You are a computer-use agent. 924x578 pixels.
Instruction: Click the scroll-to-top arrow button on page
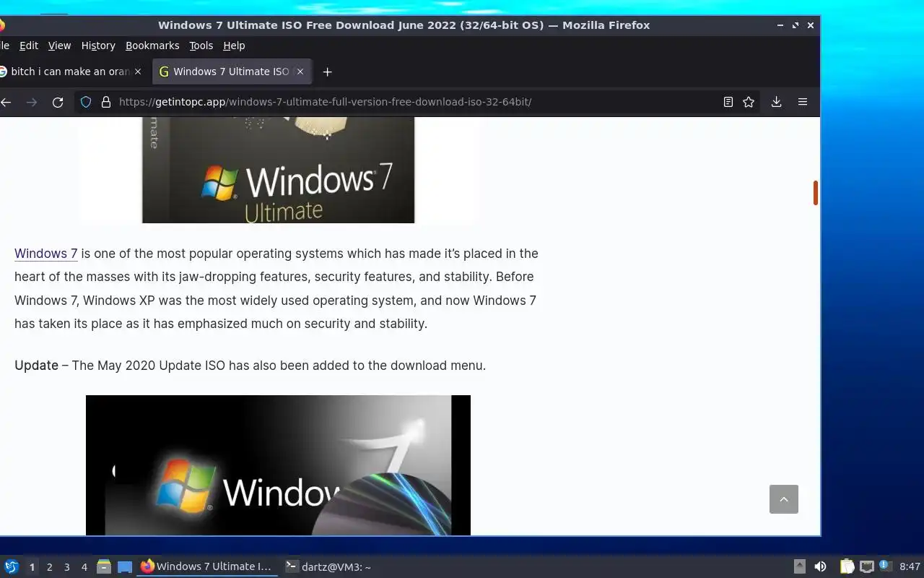point(783,499)
